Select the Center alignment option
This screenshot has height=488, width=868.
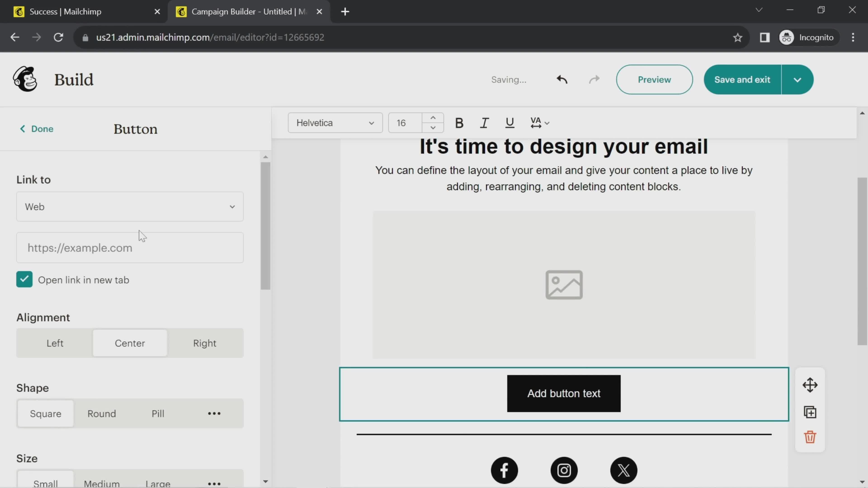(130, 343)
